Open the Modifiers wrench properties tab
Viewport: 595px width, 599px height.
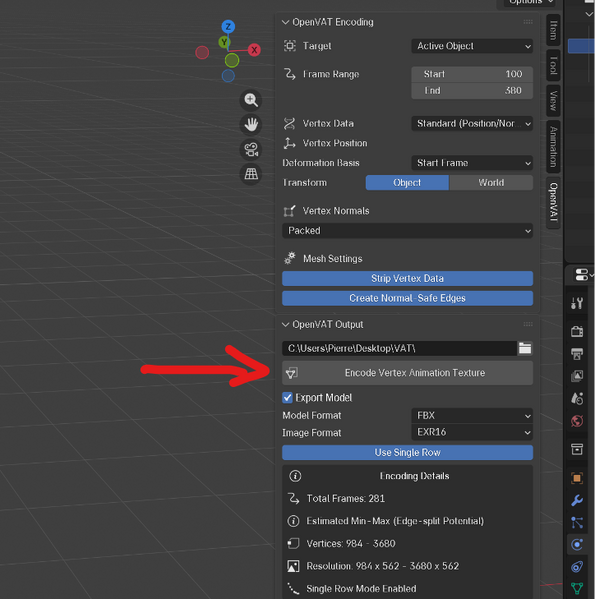[x=577, y=500]
